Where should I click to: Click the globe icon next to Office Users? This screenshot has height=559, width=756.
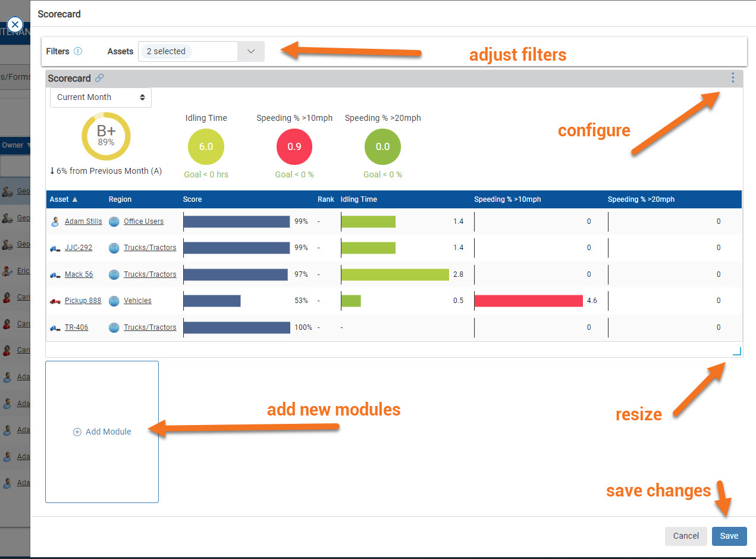click(x=113, y=221)
